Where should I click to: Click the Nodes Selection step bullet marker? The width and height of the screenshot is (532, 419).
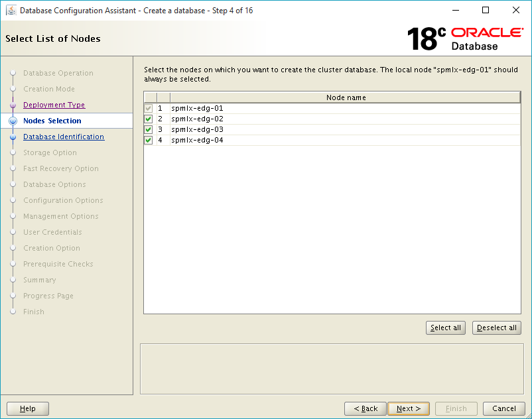13,121
